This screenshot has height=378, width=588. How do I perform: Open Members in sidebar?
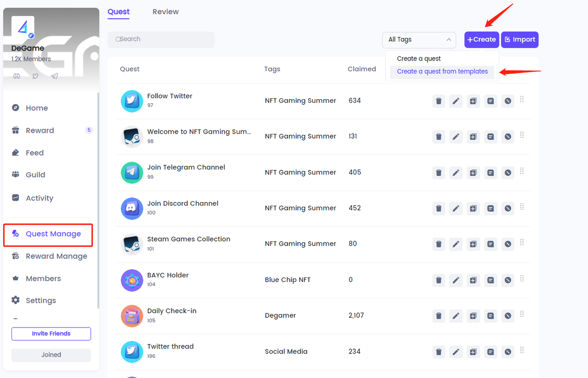(43, 279)
